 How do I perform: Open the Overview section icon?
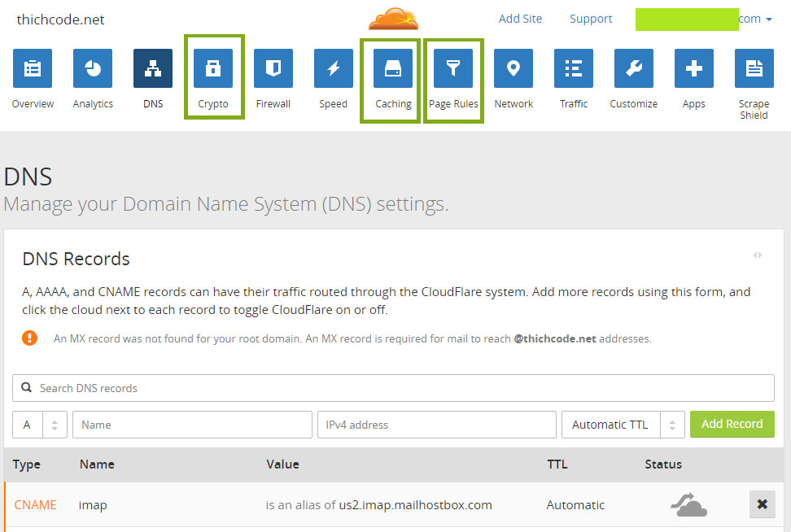pyautogui.click(x=33, y=68)
